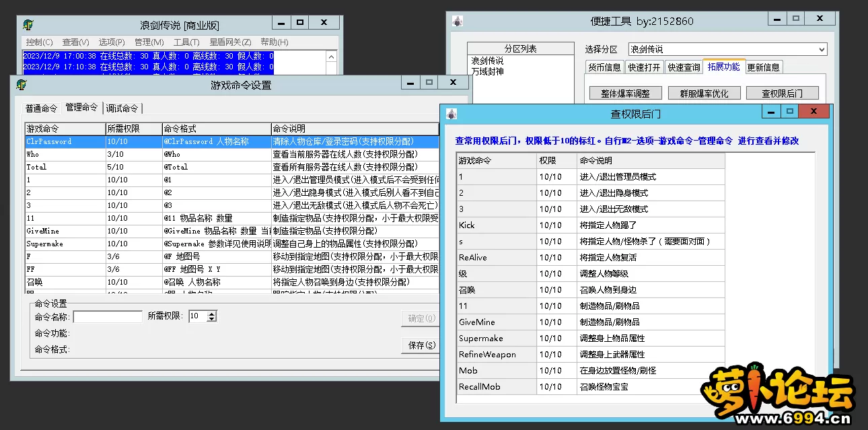This screenshot has height=430, width=868.
Task: Open the 控制(C) menu
Action: 39,42
